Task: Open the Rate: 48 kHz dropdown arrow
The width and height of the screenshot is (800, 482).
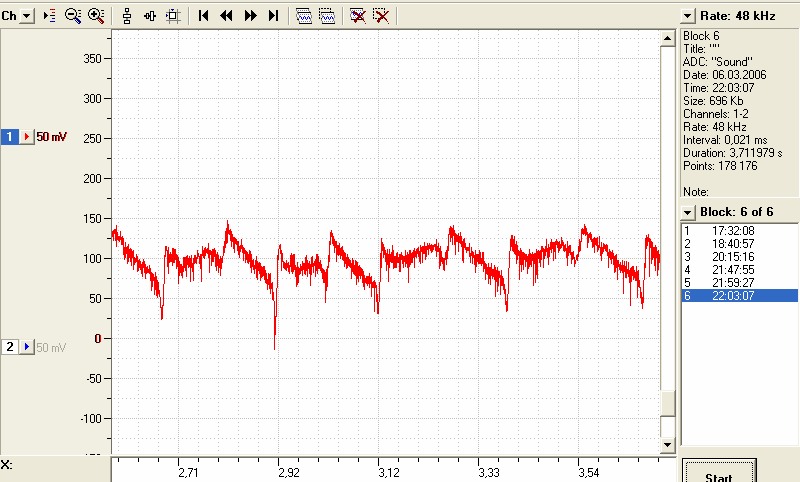Action: (x=688, y=16)
